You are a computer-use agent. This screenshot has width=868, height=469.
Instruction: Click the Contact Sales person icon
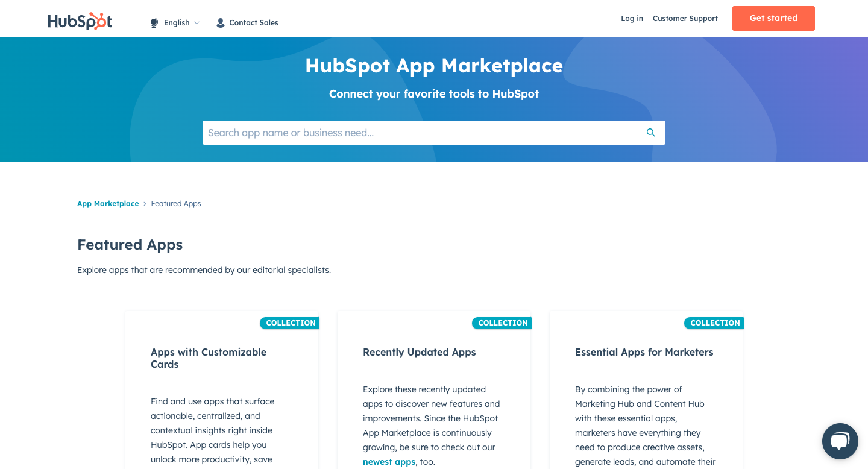pyautogui.click(x=221, y=23)
